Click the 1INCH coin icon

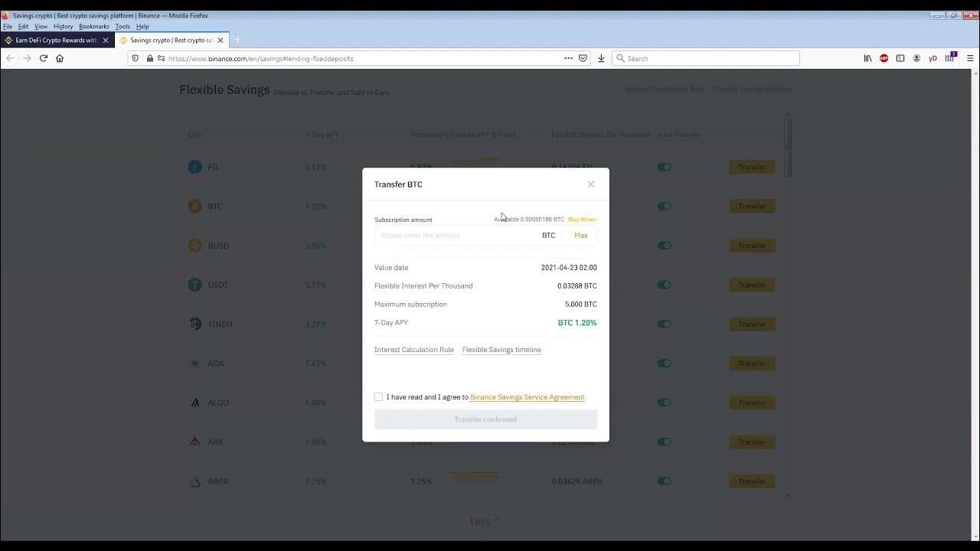pyautogui.click(x=194, y=324)
